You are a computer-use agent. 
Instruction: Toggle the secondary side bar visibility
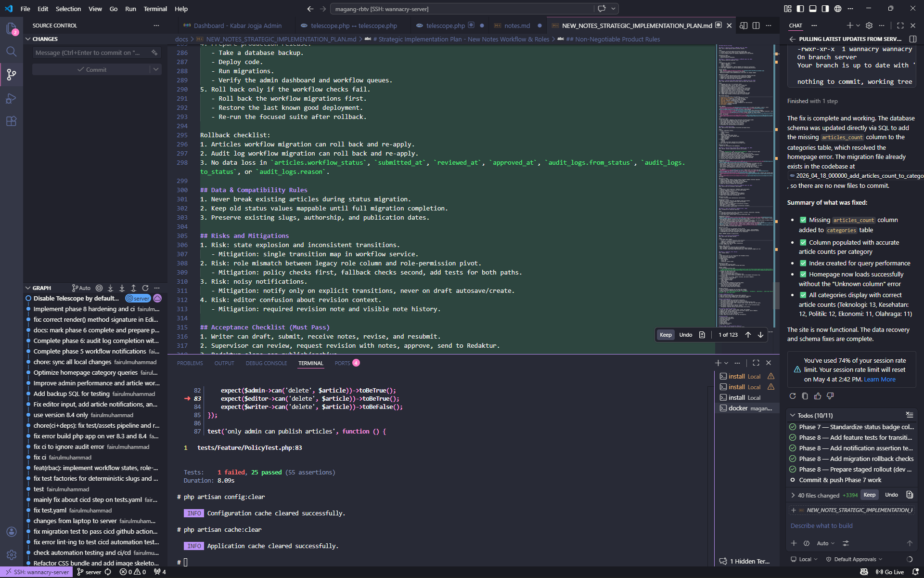[825, 9]
